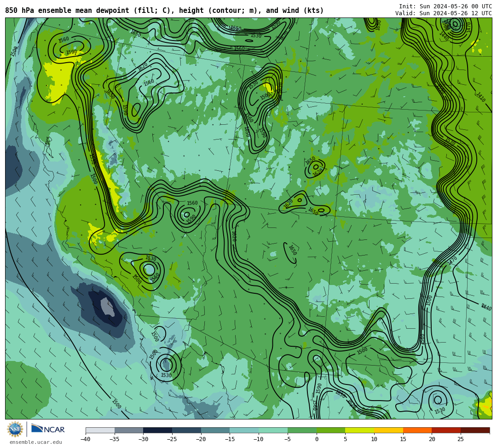Click the -15 colorbar tick label
Screen dimensions: 497x448
[x=230, y=439]
